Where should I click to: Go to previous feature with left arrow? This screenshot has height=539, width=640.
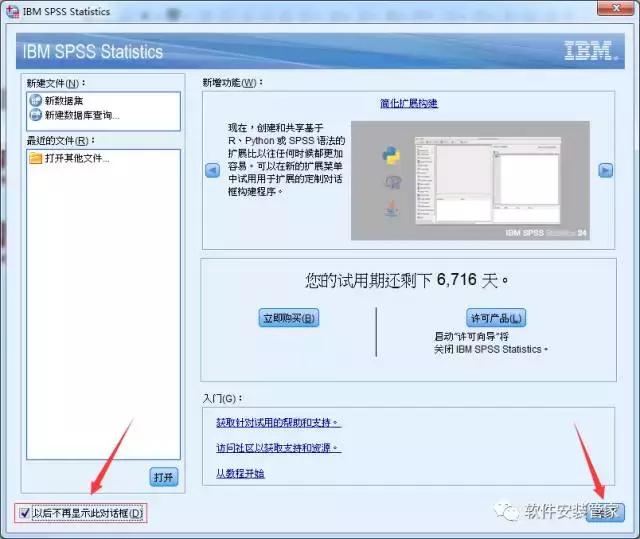pos(212,170)
